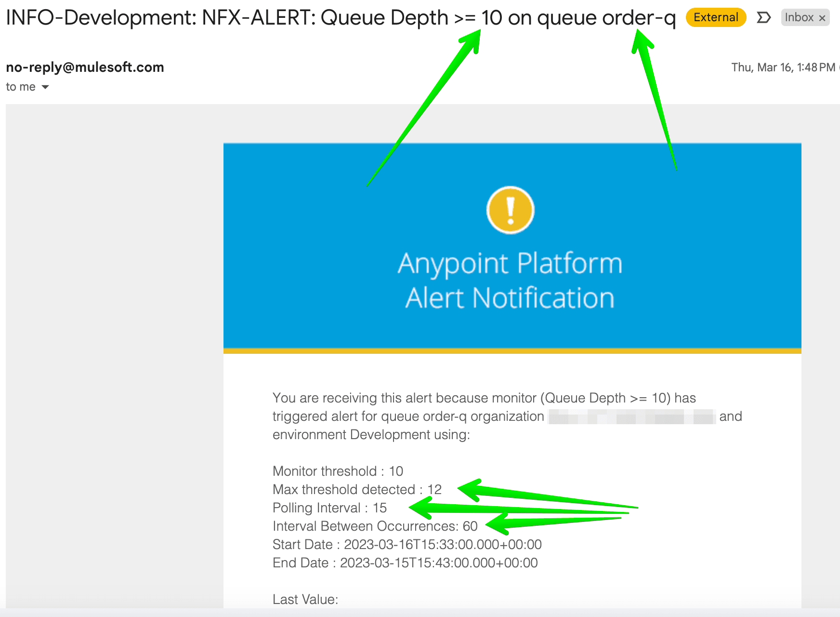Click the 'Max threshold detected : 12' line
Image resolution: width=840 pixels, height=617 pixels.
pos(357,489)
